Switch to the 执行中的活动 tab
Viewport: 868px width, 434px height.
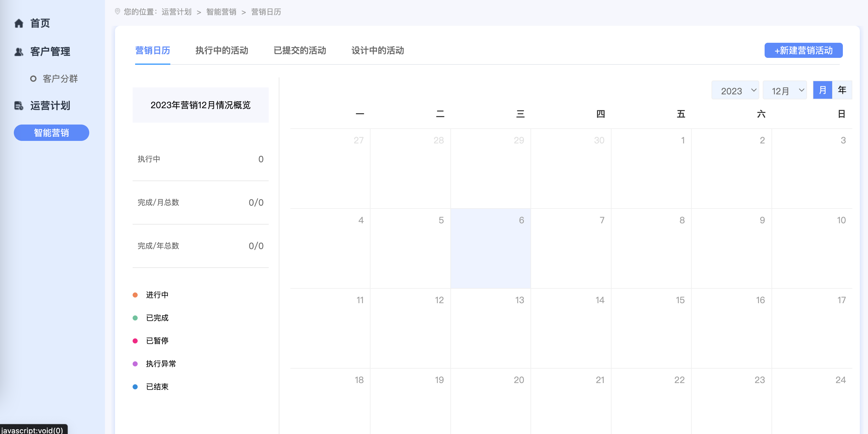pos(222,51)
